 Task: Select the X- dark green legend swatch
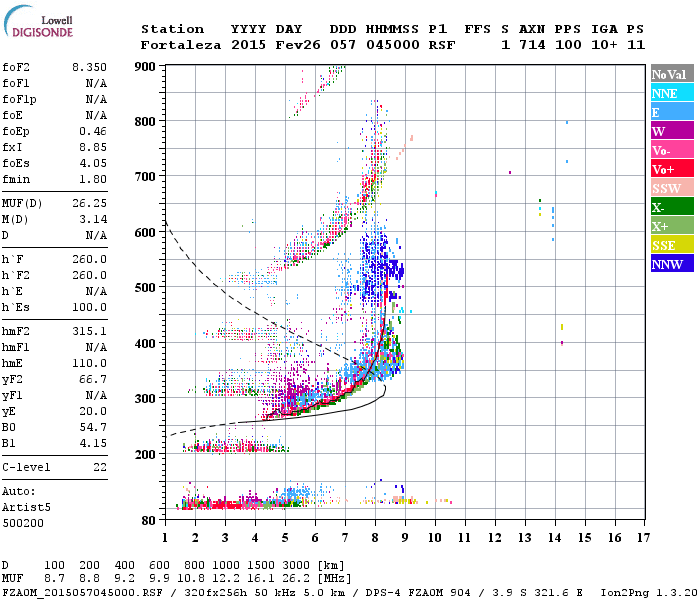point(671,207)
